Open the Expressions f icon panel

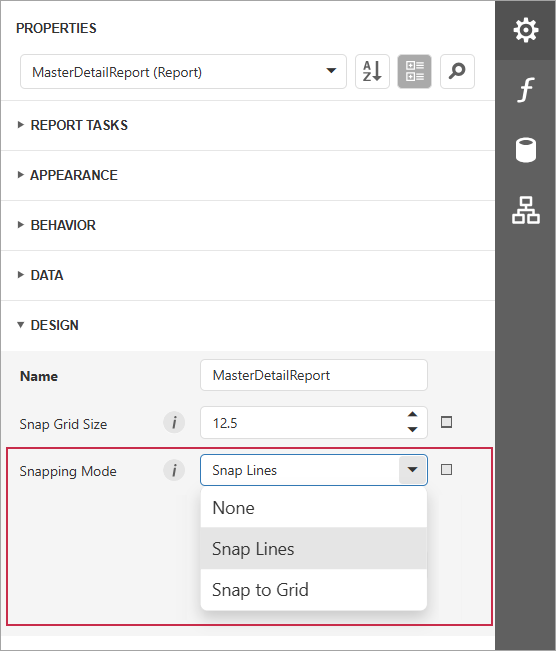click(526, 90)
